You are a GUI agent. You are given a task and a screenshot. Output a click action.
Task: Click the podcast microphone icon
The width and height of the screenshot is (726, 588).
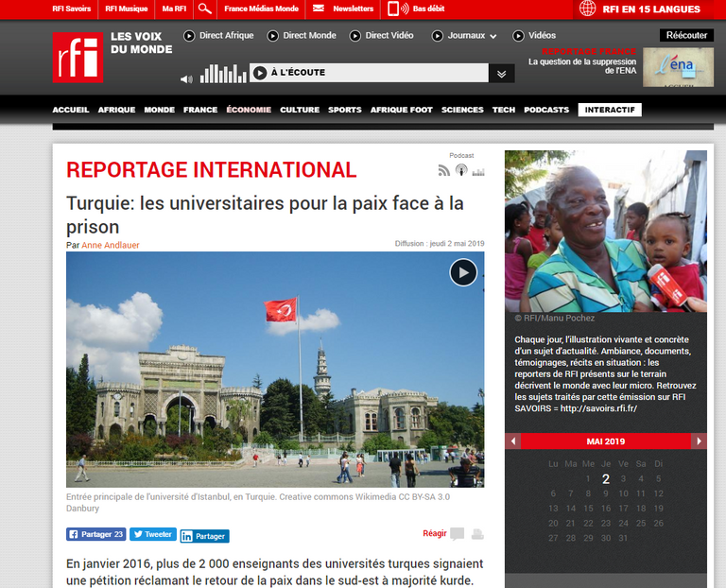pos(461,171)
